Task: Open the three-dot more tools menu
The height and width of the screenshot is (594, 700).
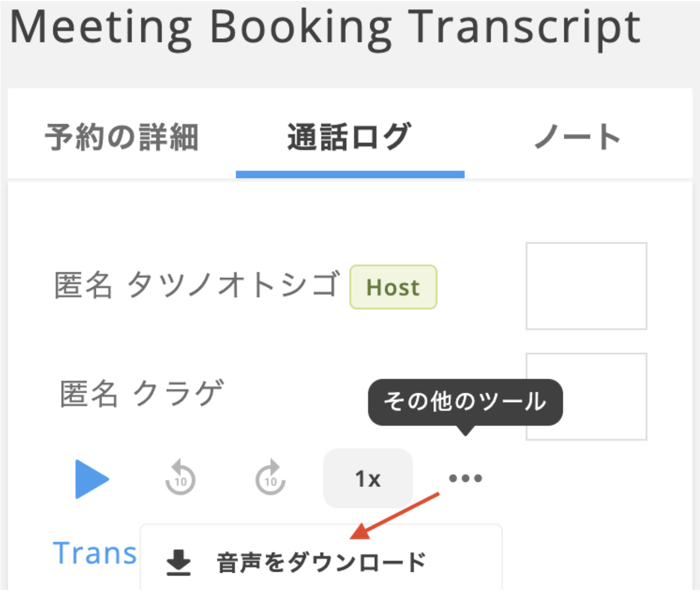Action: pos(465,478)
